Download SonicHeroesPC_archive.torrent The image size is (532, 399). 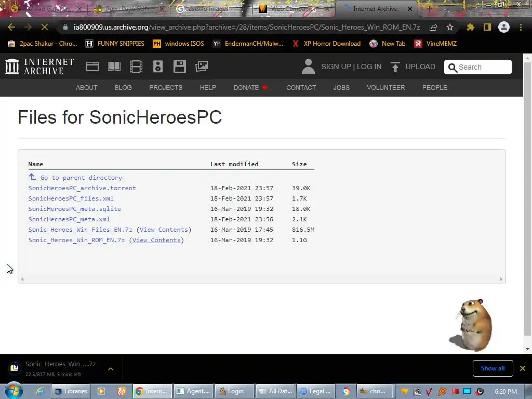point(82,188)
